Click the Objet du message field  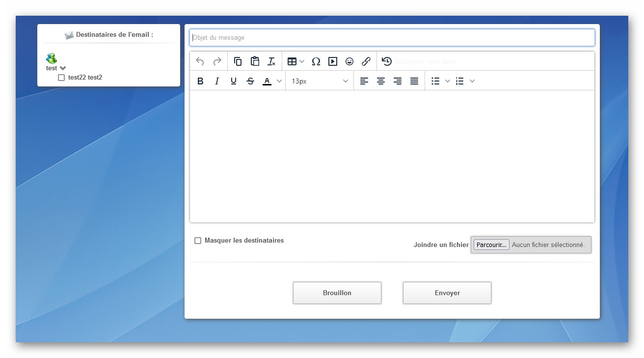392,38
